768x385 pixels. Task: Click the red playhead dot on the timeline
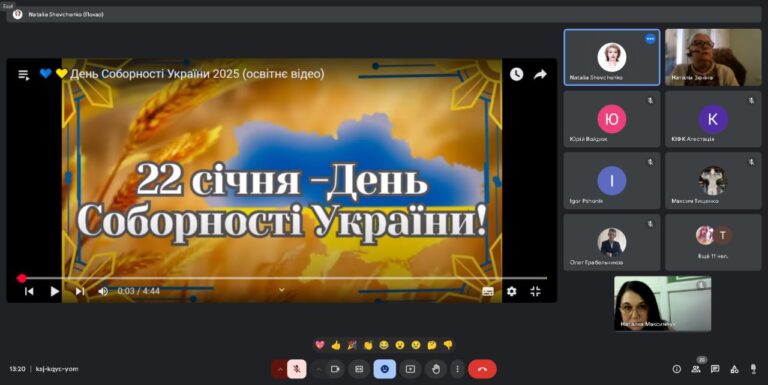[21, 278]
